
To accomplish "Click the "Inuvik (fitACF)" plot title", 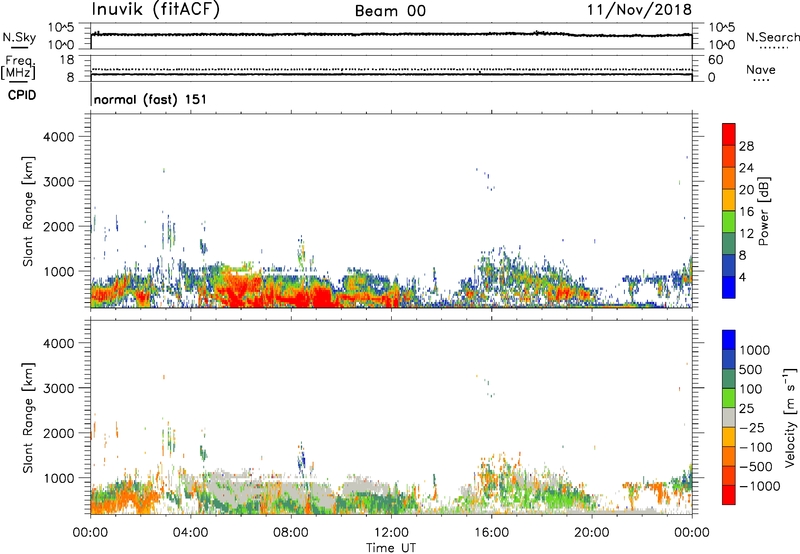I will coord(156,9).
